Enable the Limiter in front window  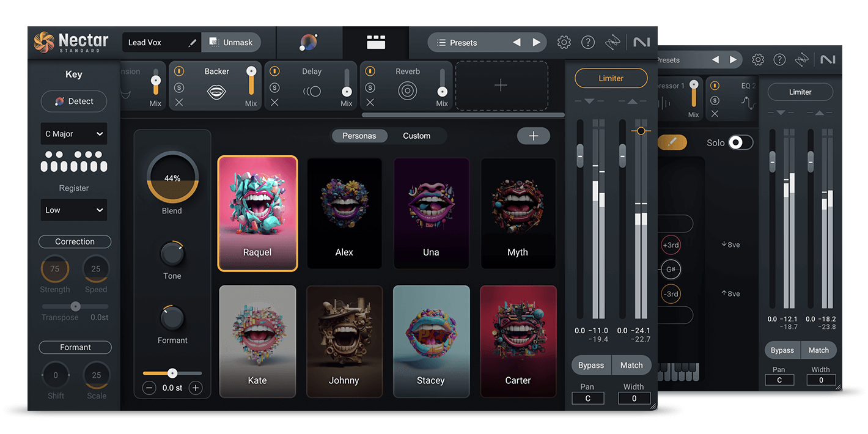pos(611,78)
